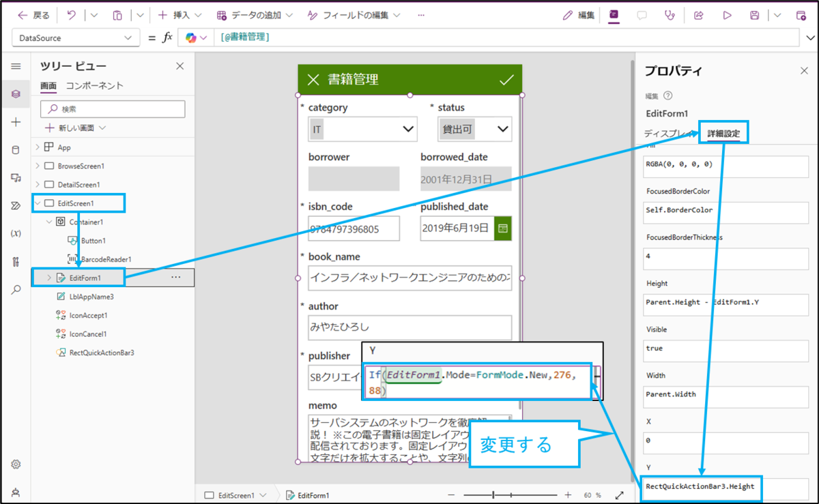Close the プロパティ panel

click(804, 71)
